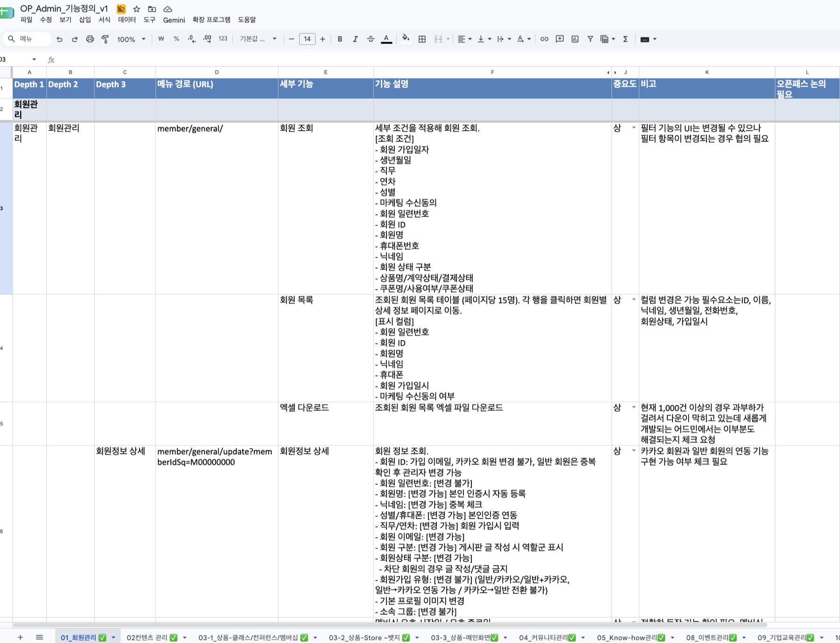Format cells as currency (₩)

point(161,39)
